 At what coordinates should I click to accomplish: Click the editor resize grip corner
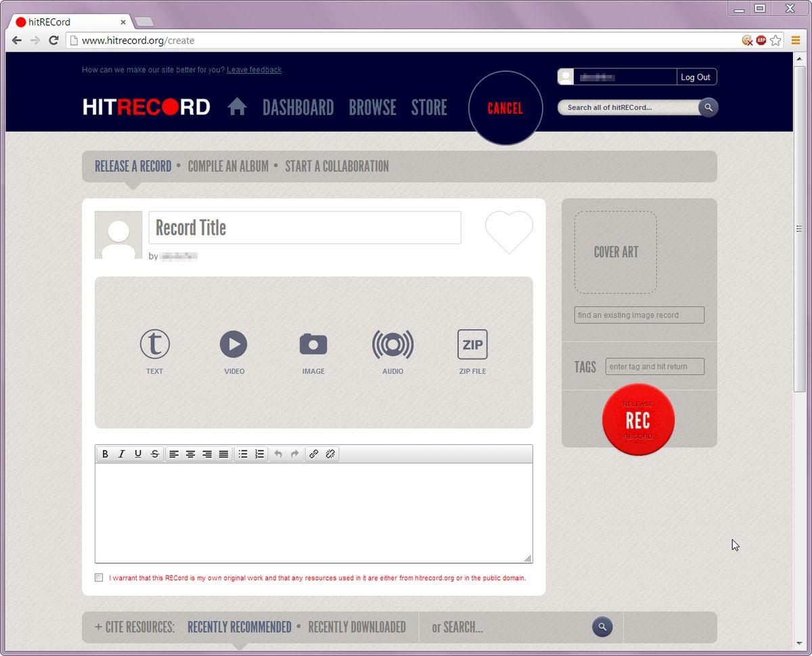tap(528, 559)
